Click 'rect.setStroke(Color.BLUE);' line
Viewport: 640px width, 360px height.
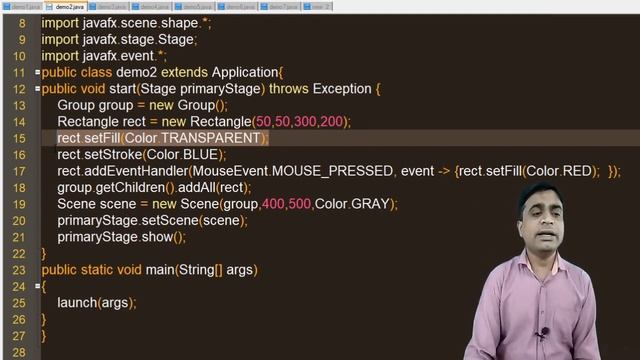142,155
